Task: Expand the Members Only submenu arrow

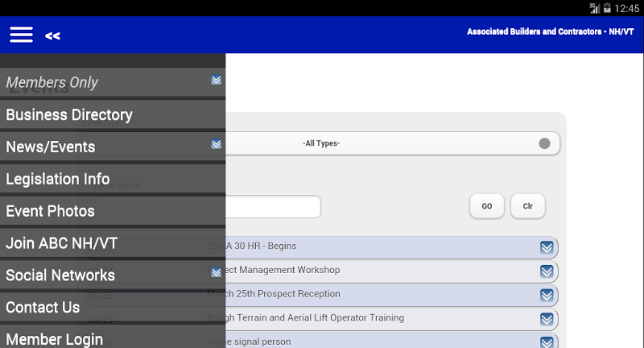Action: point(217,80)
